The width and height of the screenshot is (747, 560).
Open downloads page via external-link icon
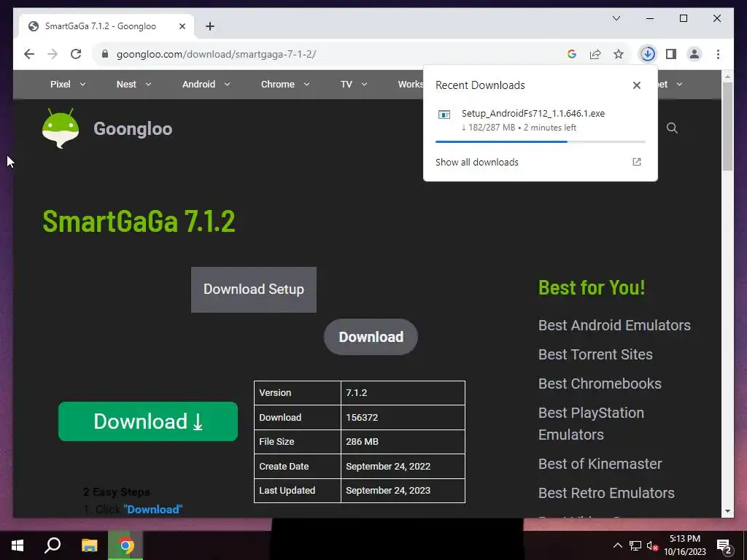pos(636,162)
